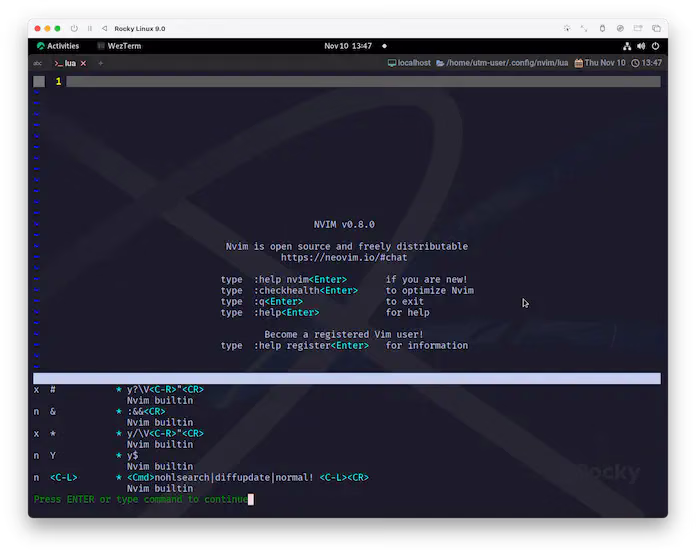696x555 pixels.
Task: Click the volume speaker icon in top bar
Action: pos(641,46)
